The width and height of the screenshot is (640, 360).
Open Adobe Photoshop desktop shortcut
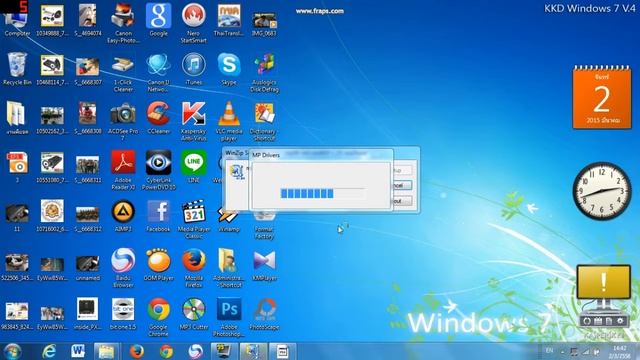coord(229,317)
